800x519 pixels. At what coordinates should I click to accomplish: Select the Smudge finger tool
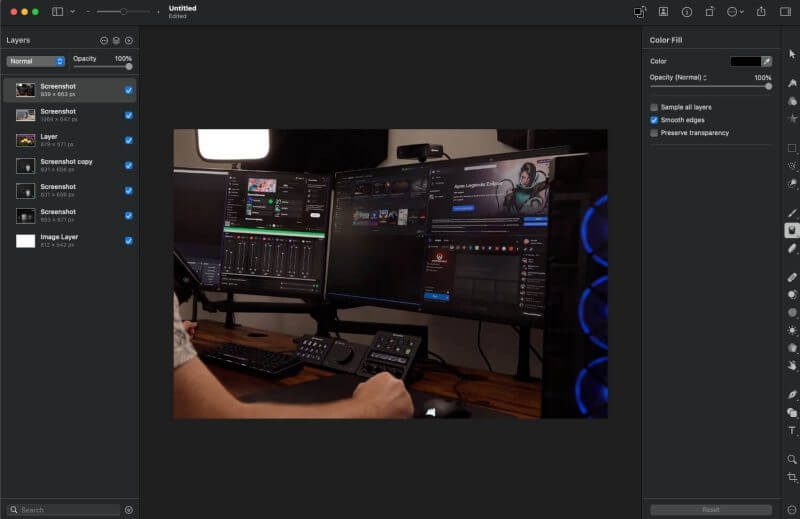792,365
